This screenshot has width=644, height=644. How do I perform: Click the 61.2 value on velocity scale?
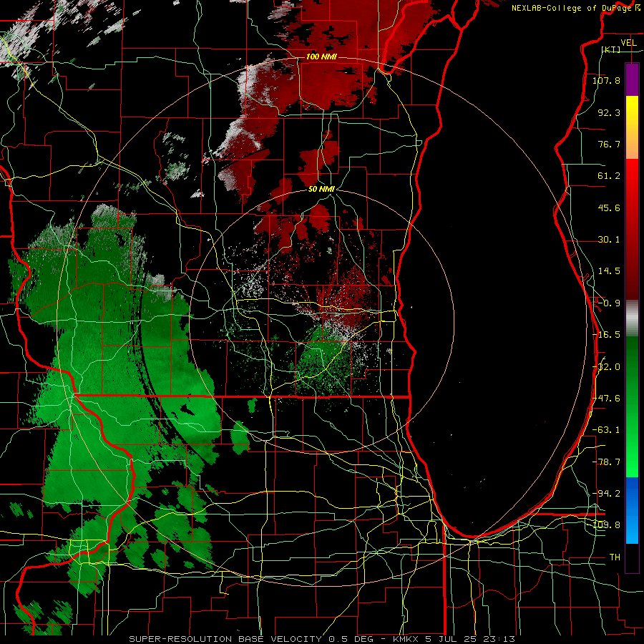609,176
